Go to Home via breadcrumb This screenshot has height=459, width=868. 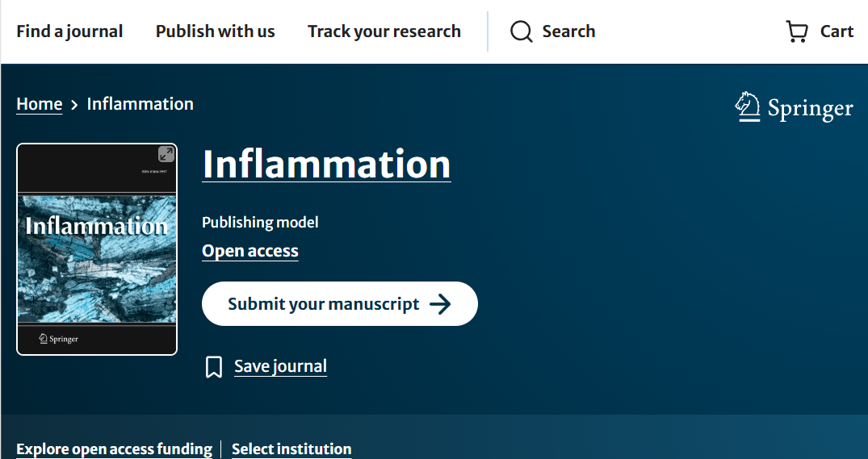[x=39, y=104]
